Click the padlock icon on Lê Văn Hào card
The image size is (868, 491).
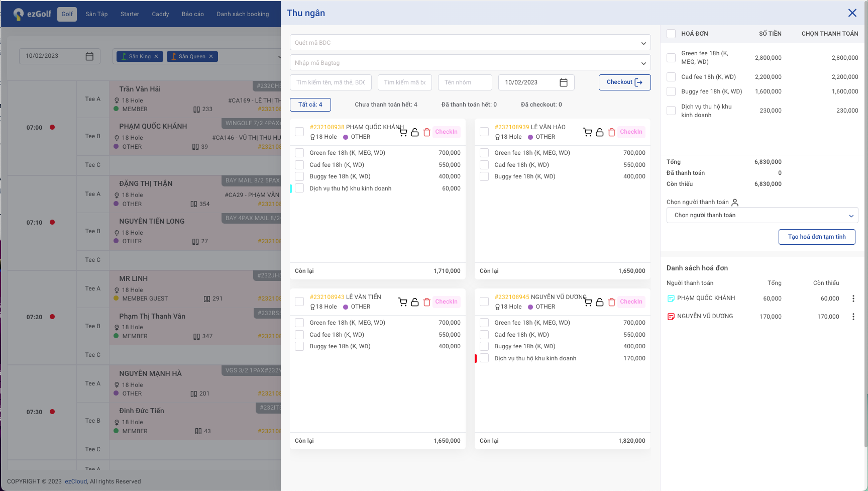point(600,132)
